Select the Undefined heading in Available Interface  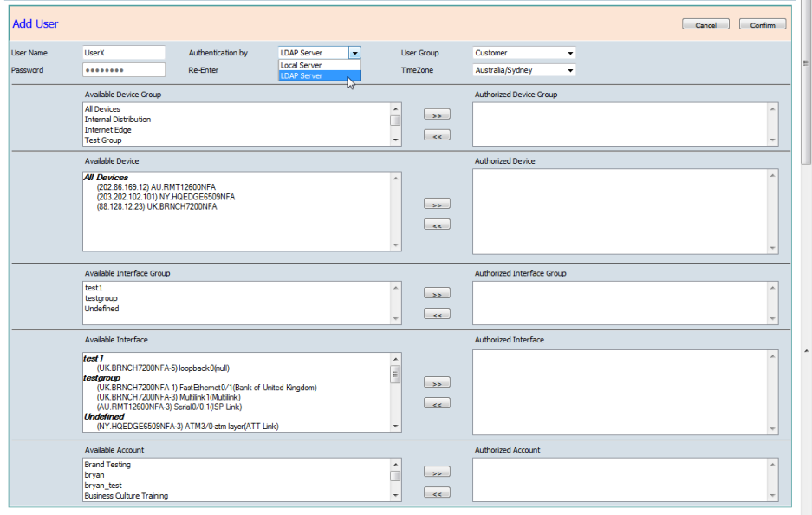[x=104, y=416]
